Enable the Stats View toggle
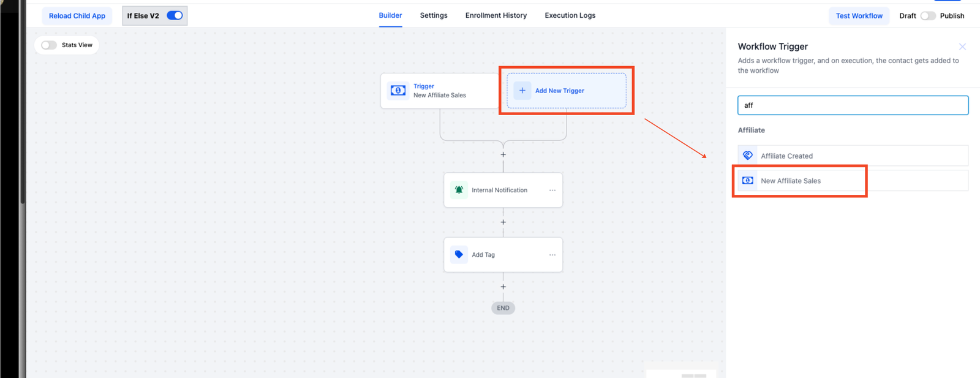 (49, 45)
